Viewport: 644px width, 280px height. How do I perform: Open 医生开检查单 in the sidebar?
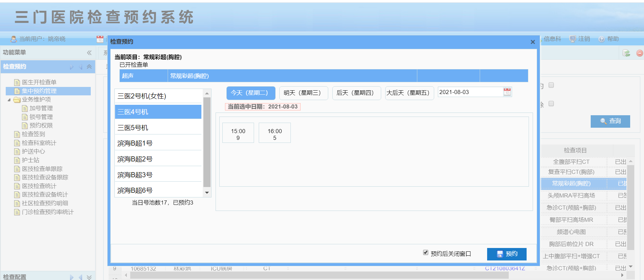39,82
